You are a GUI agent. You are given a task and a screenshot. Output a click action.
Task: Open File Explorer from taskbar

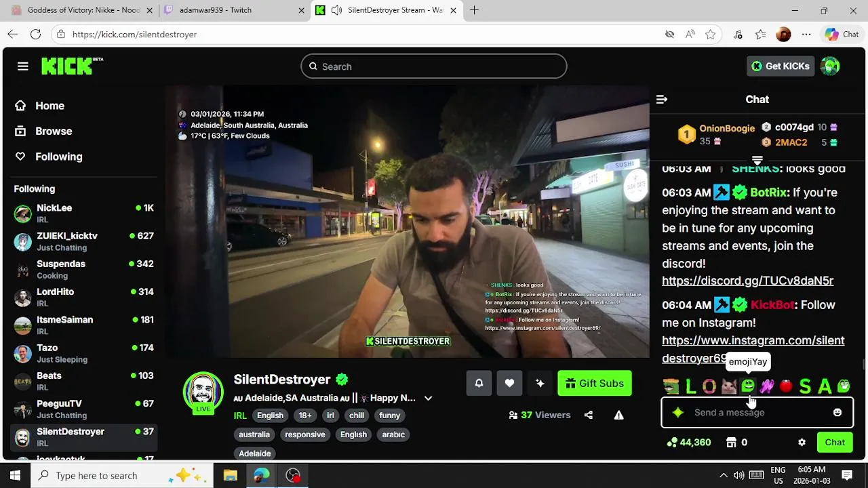point(231,476)
